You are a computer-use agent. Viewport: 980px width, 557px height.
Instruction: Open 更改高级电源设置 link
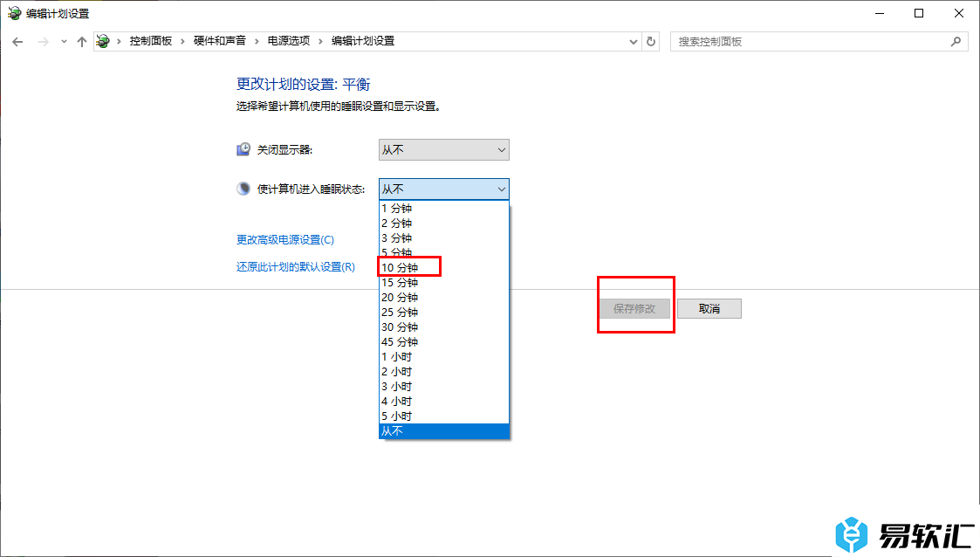(x=285, y=240)
